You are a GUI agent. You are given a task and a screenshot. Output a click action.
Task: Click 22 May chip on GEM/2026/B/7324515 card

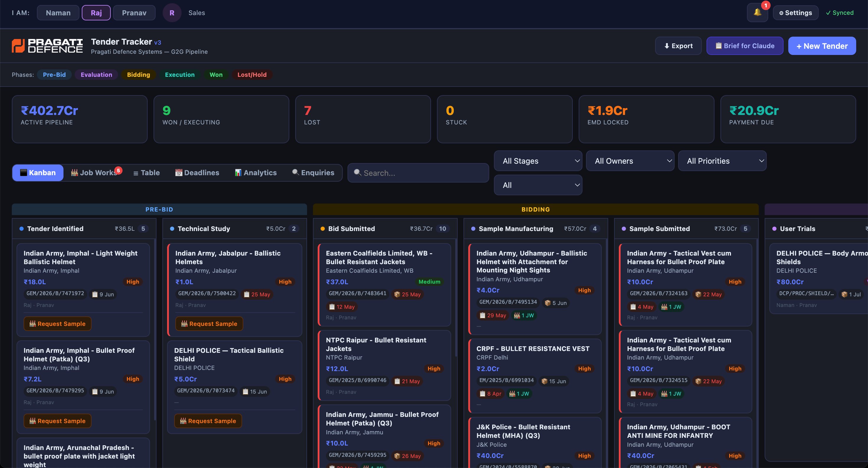709,381
